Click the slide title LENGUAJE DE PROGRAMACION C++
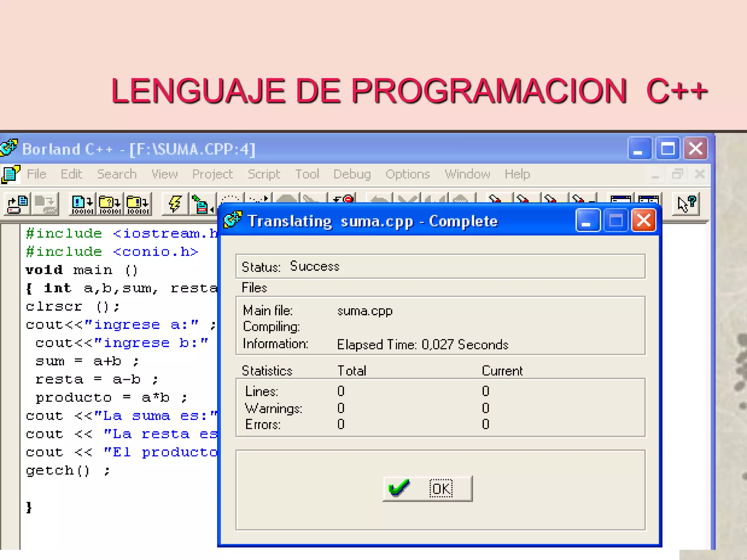 (x=409, y=91)
